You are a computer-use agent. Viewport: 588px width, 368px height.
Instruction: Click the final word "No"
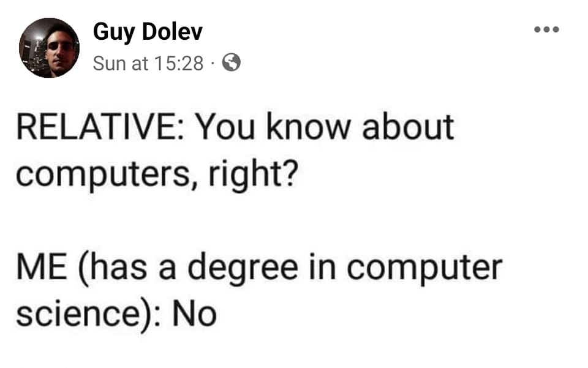coord(194,314)
